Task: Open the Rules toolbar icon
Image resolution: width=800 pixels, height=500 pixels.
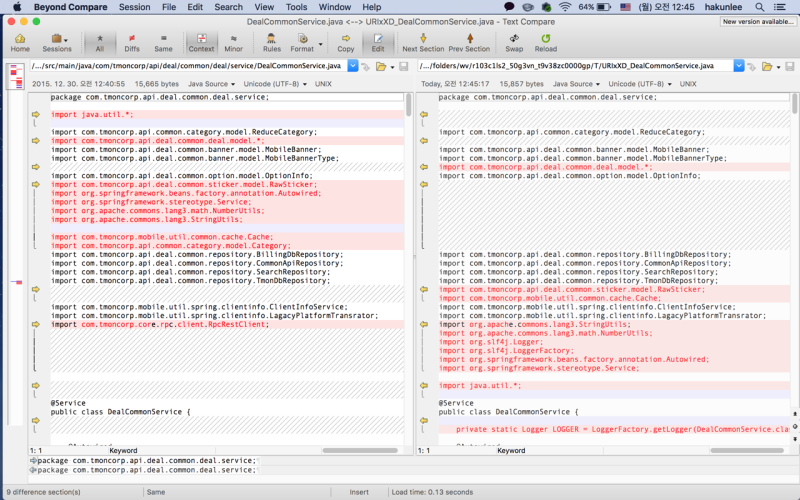Action: (271, 43)
